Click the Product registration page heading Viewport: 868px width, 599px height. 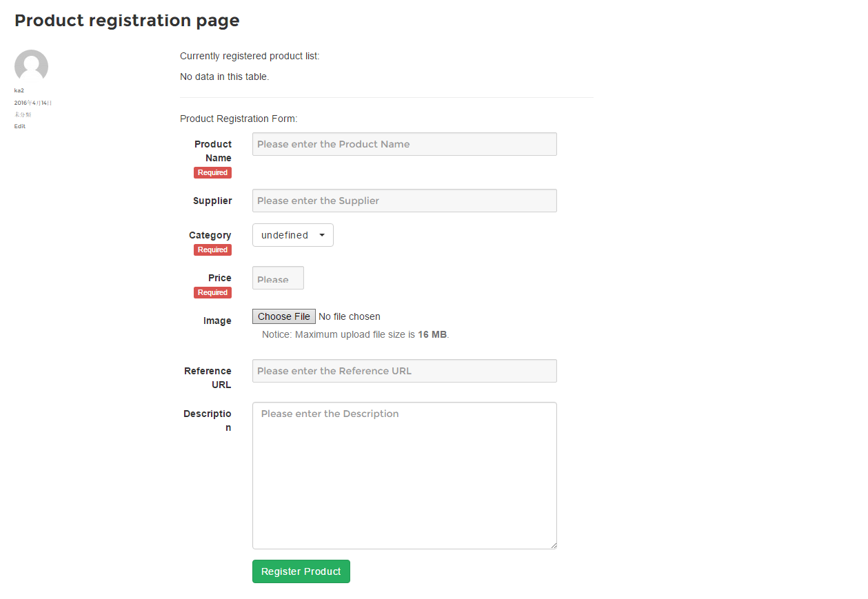pyautogui.click(x=127, y=21)
